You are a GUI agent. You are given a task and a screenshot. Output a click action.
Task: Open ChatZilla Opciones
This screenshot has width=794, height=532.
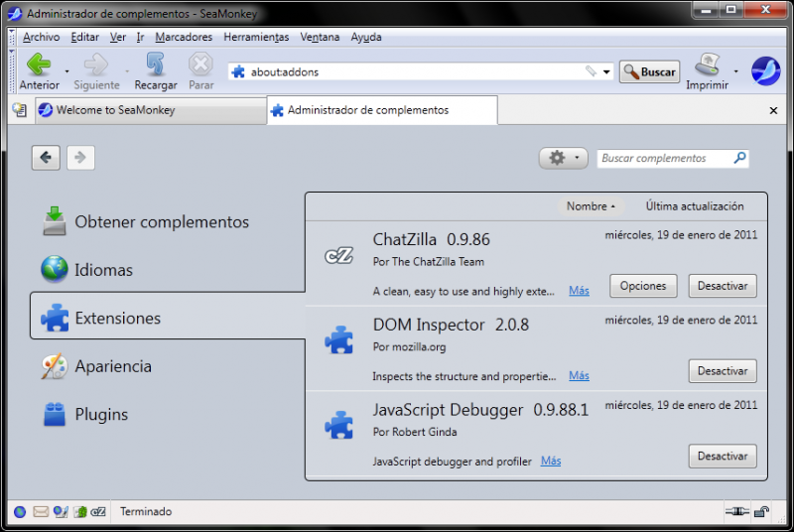[x=643, y=286]
